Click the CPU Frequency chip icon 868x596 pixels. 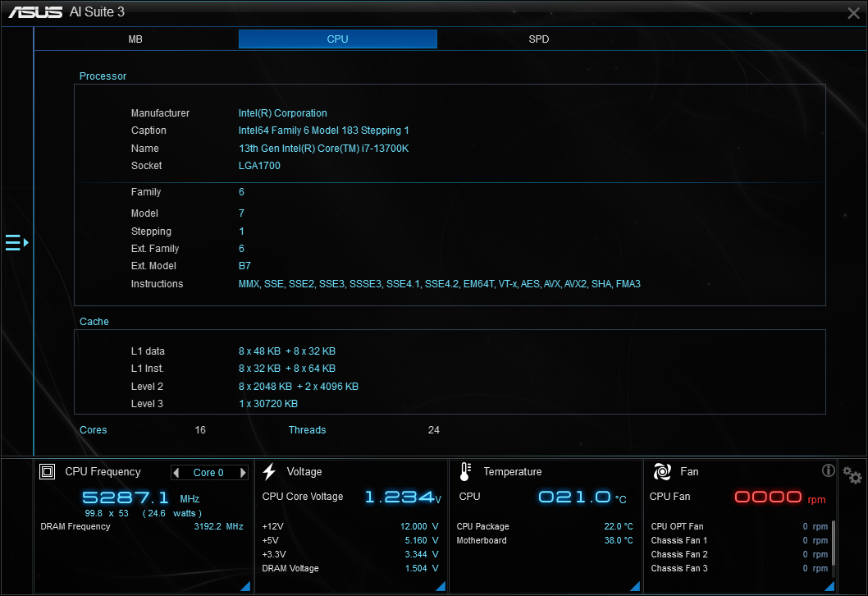point(47,471)
